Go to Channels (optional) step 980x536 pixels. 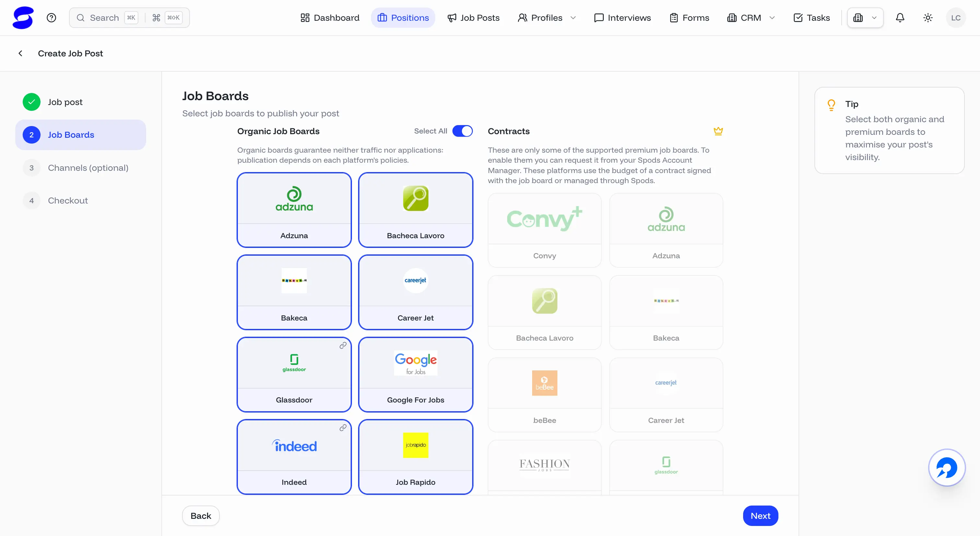(81, 168)
